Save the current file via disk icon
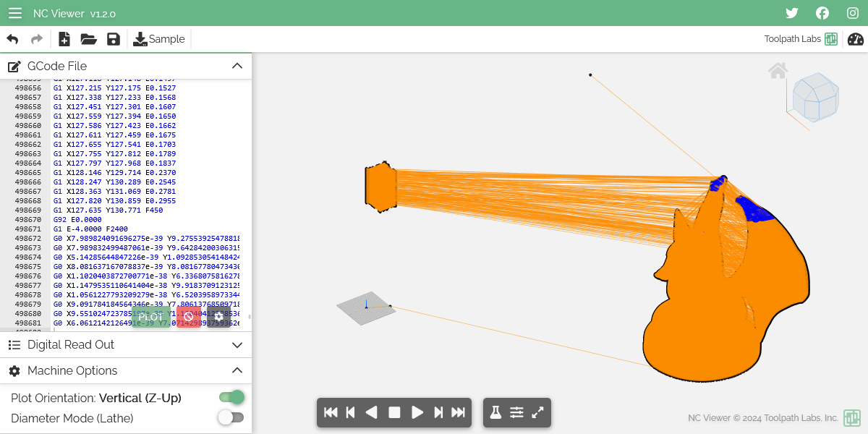This screenshot has width=868, height=434. tap(114, 39)
